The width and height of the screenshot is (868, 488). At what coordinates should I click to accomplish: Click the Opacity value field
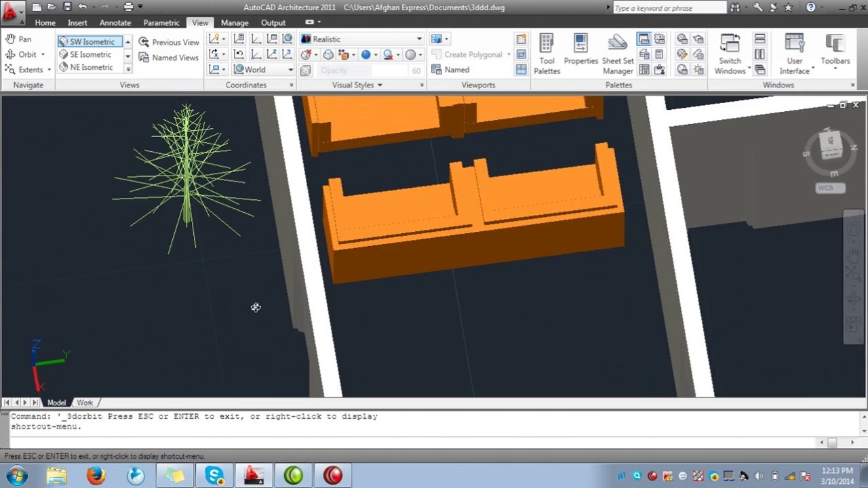[x=416, y=70]
